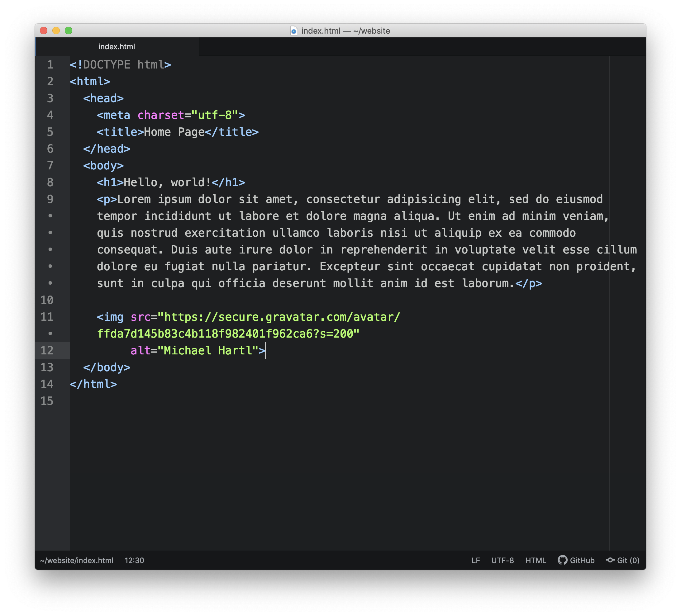Viewport: 681px width, 616px height.
Task: Change the language grammar via the HTML indicator
Action: [536, 560]
